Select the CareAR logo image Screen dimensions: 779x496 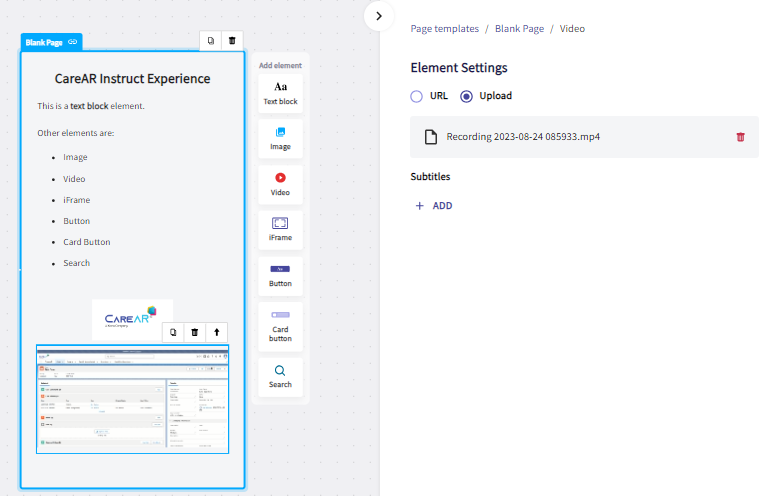pyautogui.click(x=132, y=318)
